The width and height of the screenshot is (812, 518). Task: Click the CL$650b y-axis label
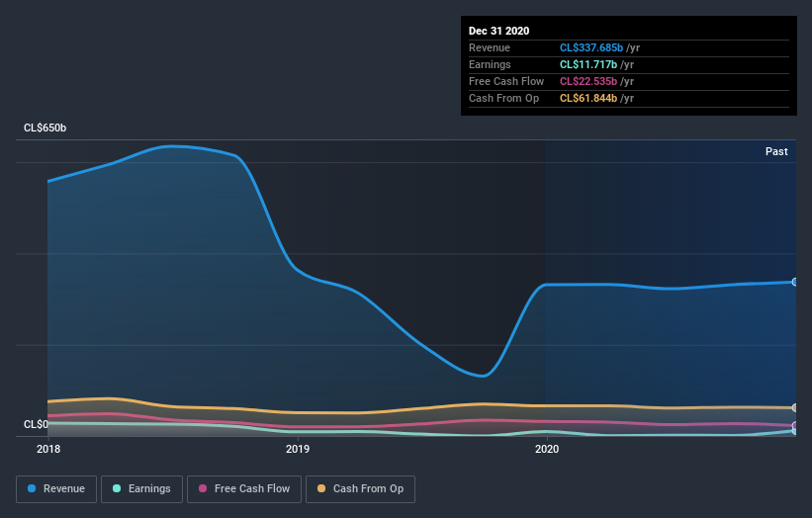(x=45, y=128)
